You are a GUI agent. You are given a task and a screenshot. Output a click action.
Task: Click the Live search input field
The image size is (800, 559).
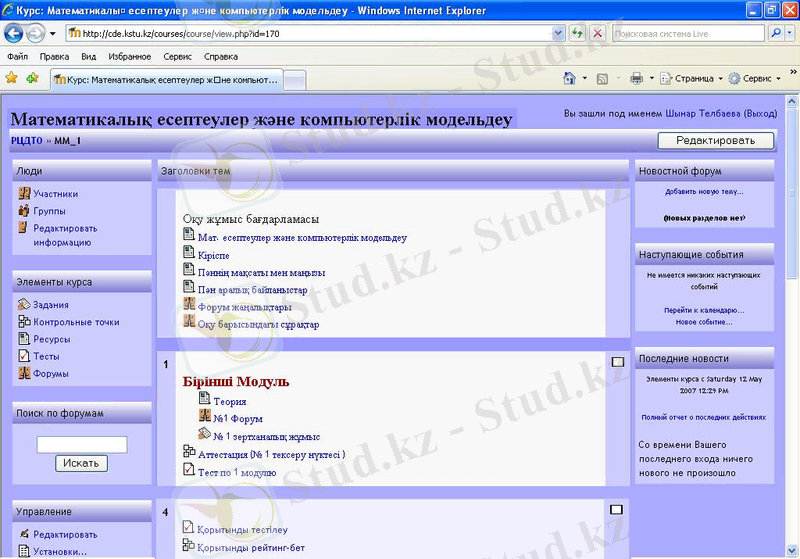[x=688, y=34]
